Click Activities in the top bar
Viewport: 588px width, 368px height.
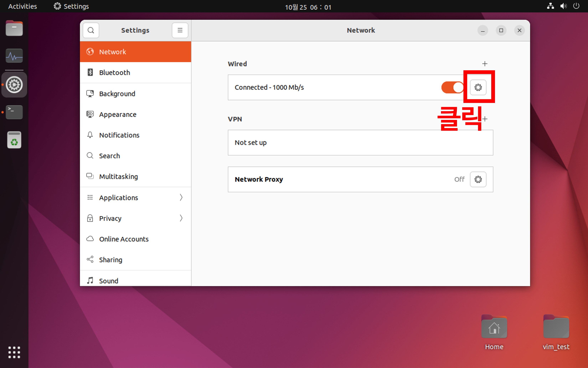22,6
